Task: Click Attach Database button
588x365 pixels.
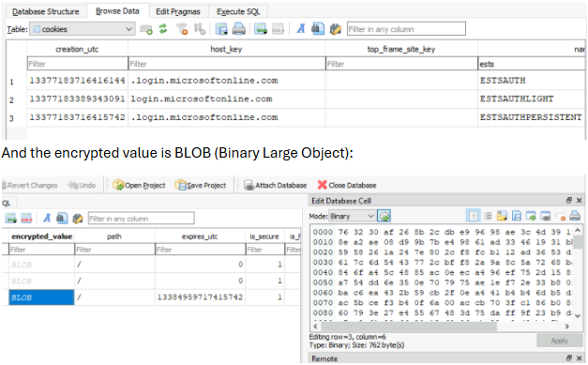Action: click(276, 185)
